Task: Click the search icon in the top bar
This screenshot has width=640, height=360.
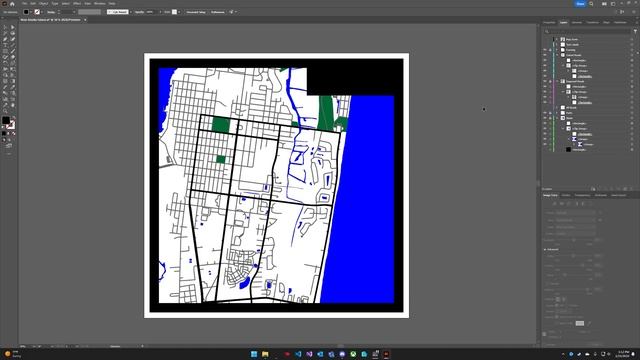Action: pos(591,4)
